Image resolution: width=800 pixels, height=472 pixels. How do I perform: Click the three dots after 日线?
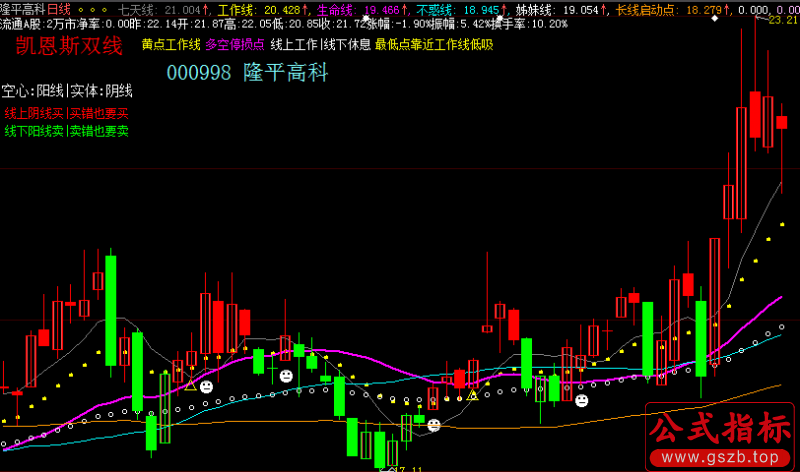93,9
